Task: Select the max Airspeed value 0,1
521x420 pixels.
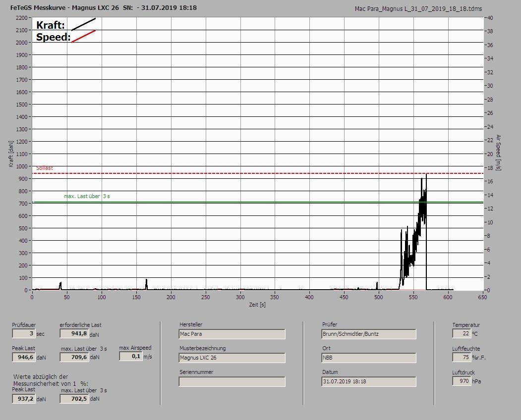Action: pos(130,356)
